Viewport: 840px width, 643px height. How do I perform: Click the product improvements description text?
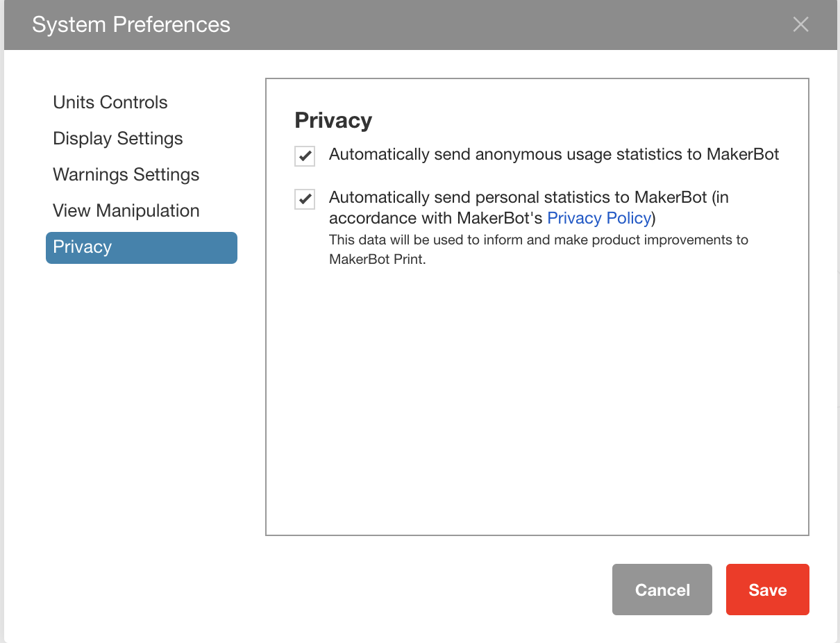(538, 240)
